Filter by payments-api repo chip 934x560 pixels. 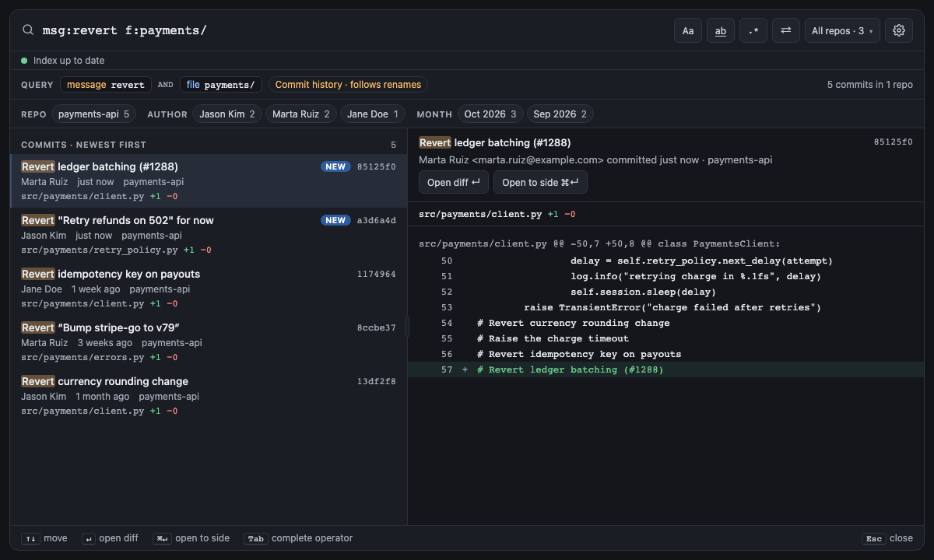[93, 114]
